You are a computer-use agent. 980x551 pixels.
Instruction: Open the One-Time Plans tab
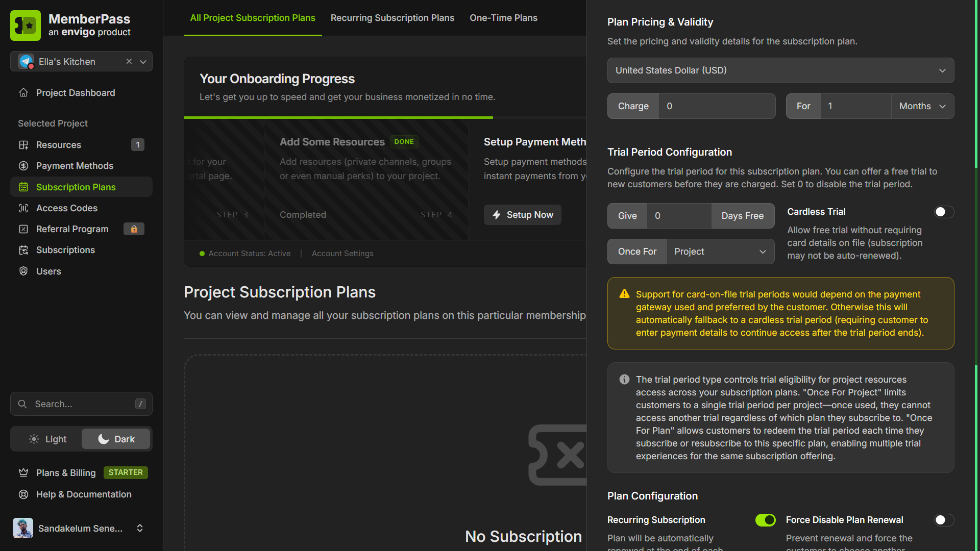coord(503,18)
